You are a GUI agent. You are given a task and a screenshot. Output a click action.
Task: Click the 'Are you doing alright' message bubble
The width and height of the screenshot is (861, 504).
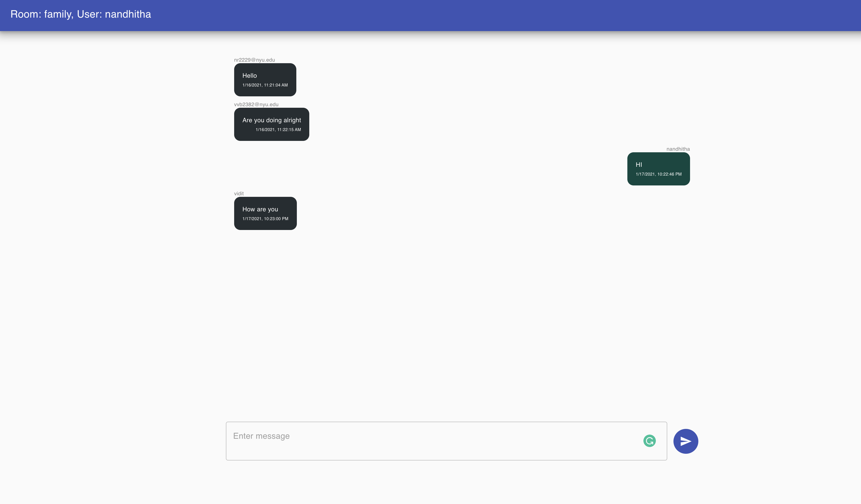[x=271, y=124]
